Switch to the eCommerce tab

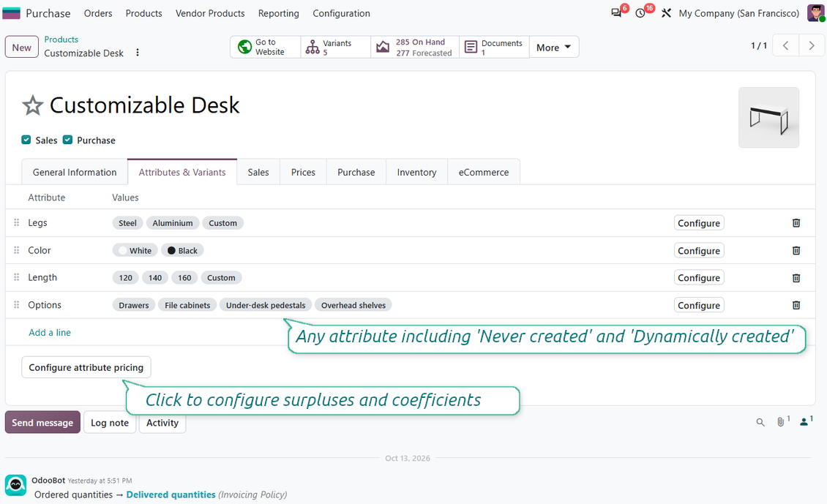click(x=484, y=173)
